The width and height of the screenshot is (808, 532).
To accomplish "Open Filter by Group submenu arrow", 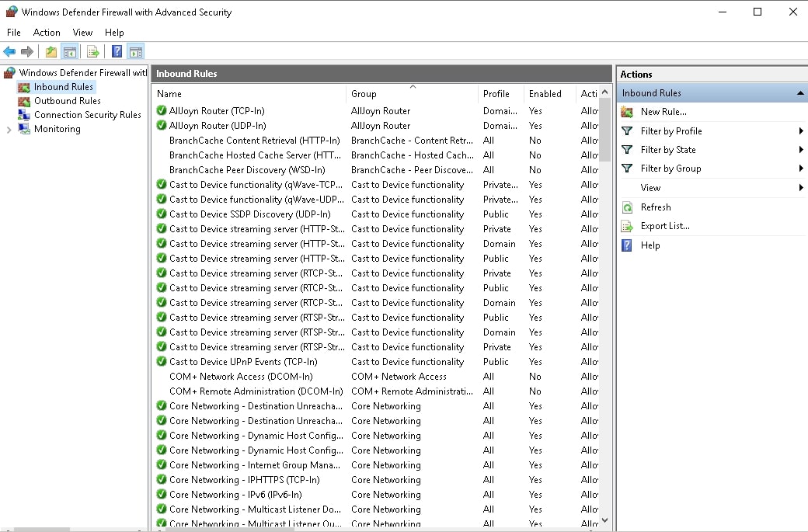I will tap(801, 168).
